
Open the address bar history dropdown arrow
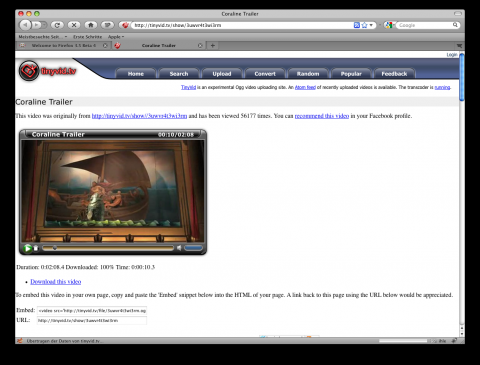(x=371, y=25)
